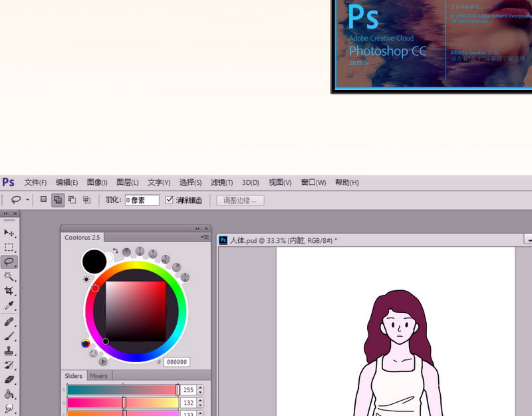Switch to the Mixers tab
Viewport: 532px width, 416px height.
[98, 376]
